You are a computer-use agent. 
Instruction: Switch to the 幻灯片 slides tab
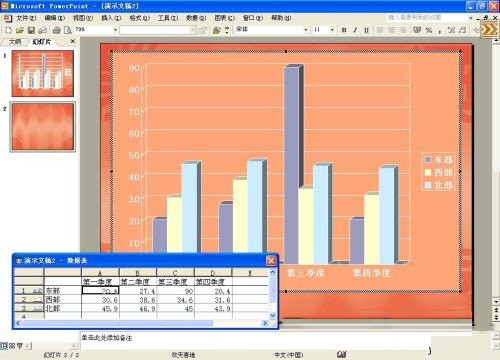(42, 42)
